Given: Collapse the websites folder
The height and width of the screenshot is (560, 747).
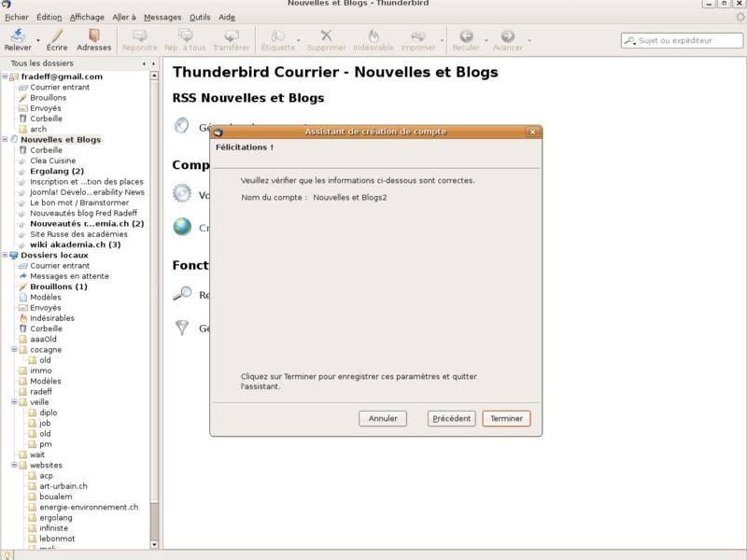Looking at the screenshot, I should click(x=14, y=464).
